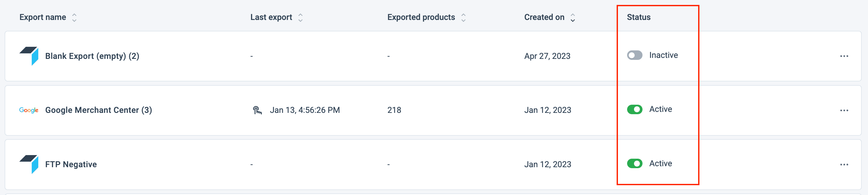
Task: Open more options for Blank Export row
Action: pos(844,56)
